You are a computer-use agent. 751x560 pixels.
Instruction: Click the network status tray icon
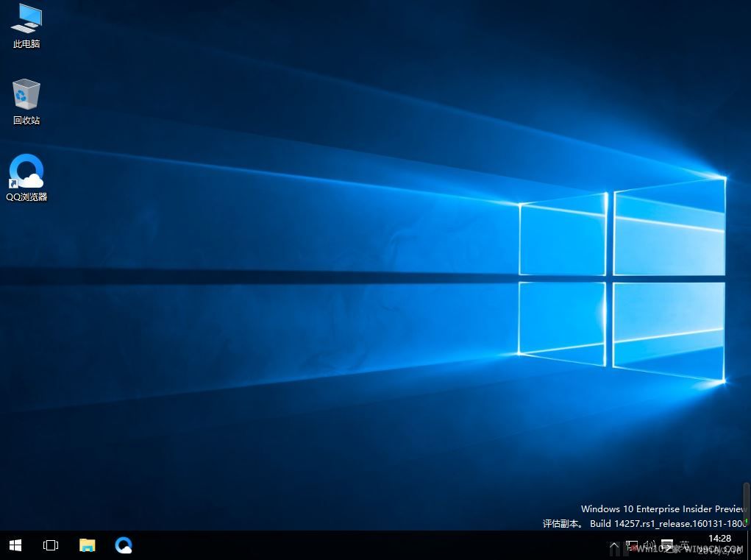click(632, 546)
